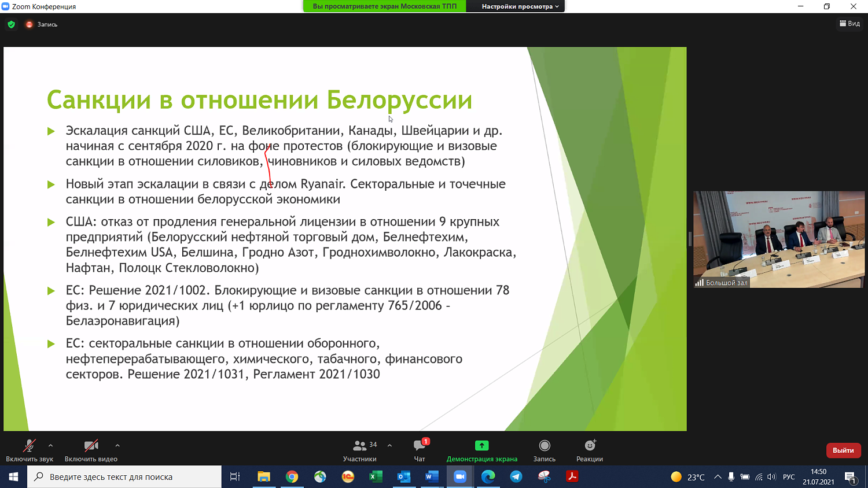Click the green screen-viewing banner
Image resolution: width=868 pixels, height=488 pixels.
[384, 6]
